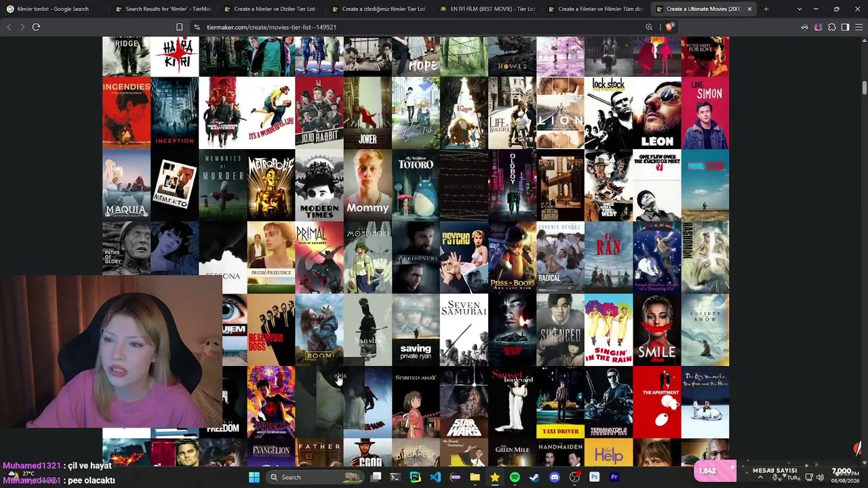
Task: Reload the TierMaker page
Action: point(36,27)
